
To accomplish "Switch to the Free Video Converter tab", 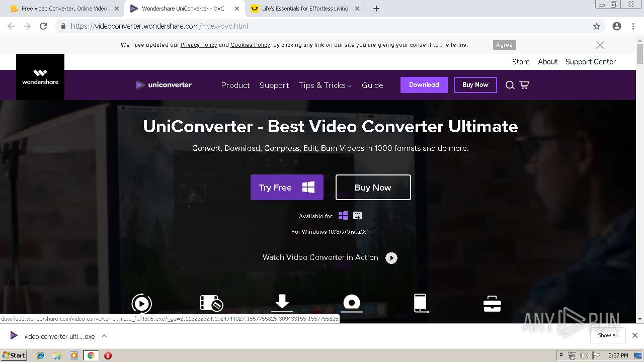I will 65,9.
